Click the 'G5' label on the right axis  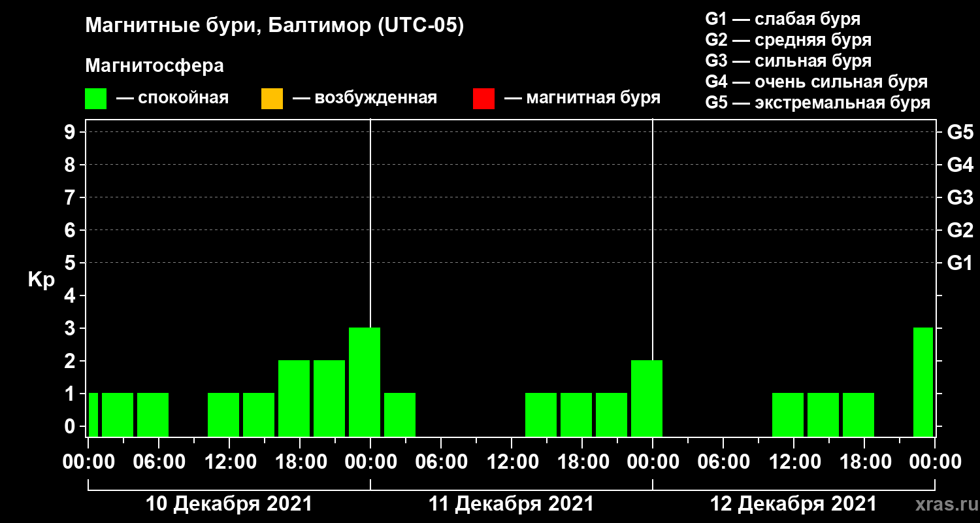(960, 132)
